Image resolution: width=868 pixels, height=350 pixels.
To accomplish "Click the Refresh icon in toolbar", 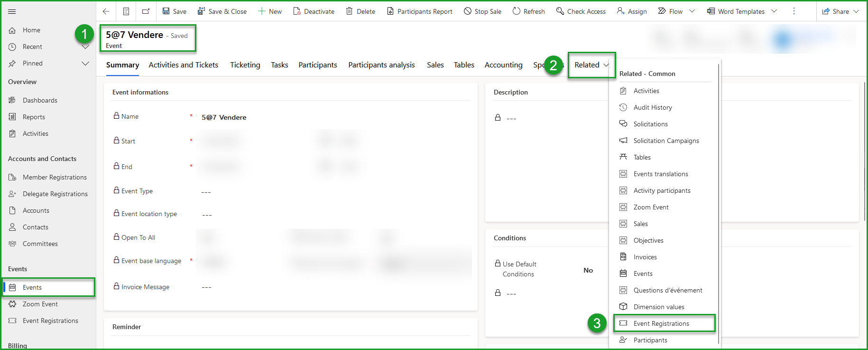I will coord(516,11).
